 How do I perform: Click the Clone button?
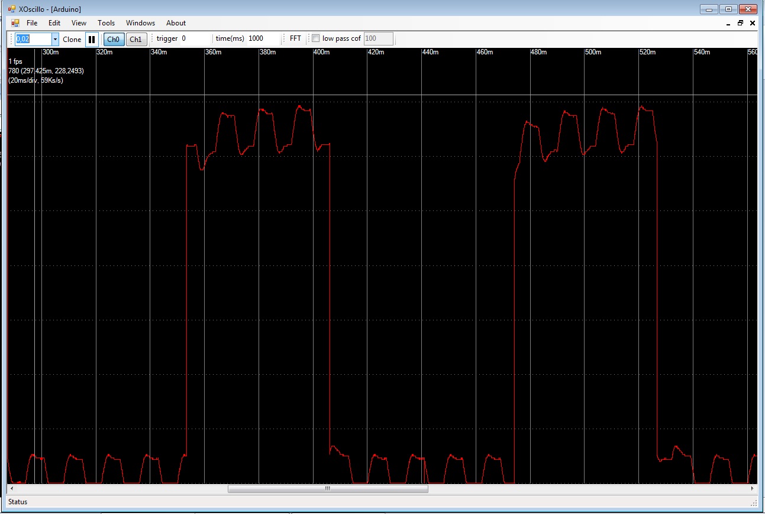pos(72,39)
